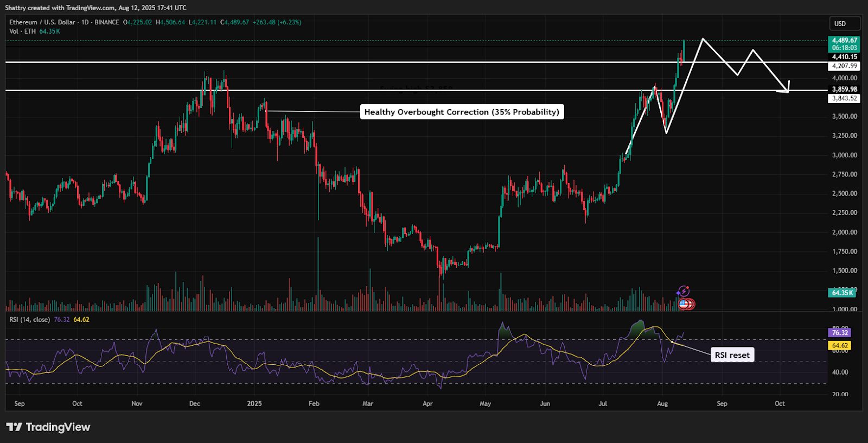Click the 4,410.15 price axis label
Image resolution: width=868 pixels, height=443 pixels.
tap(844, 57)
